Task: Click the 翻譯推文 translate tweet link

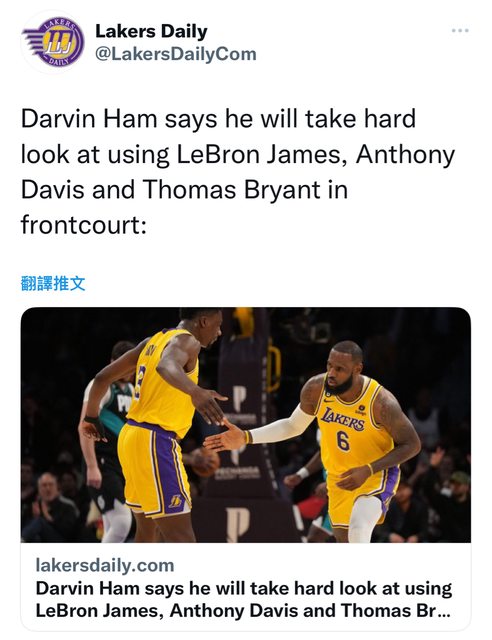Action: [53, 283]
